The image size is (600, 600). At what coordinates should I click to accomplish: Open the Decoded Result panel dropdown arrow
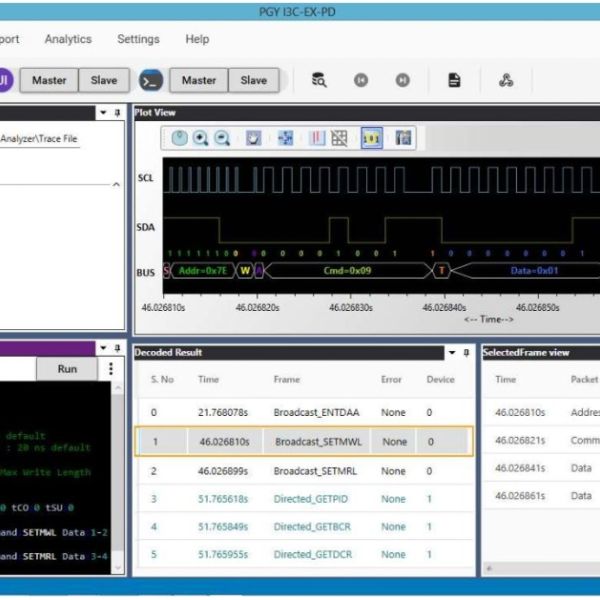point(452,352)
